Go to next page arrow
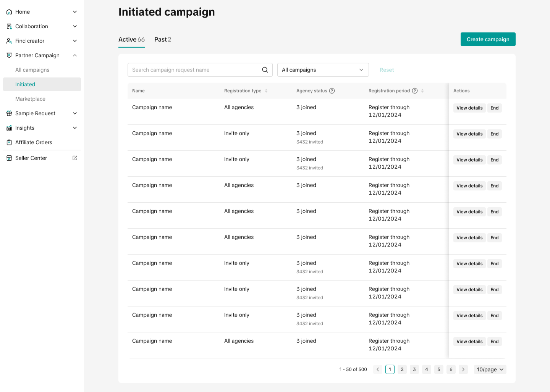550x392 pixels. coord(463,369)
